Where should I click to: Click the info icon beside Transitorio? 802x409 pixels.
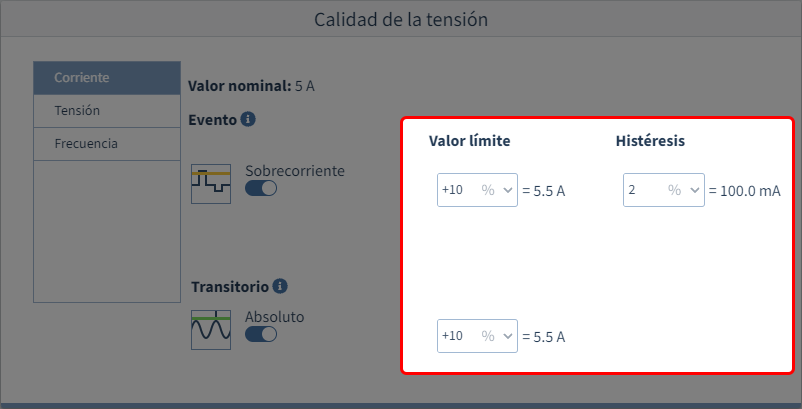[280, 286]
